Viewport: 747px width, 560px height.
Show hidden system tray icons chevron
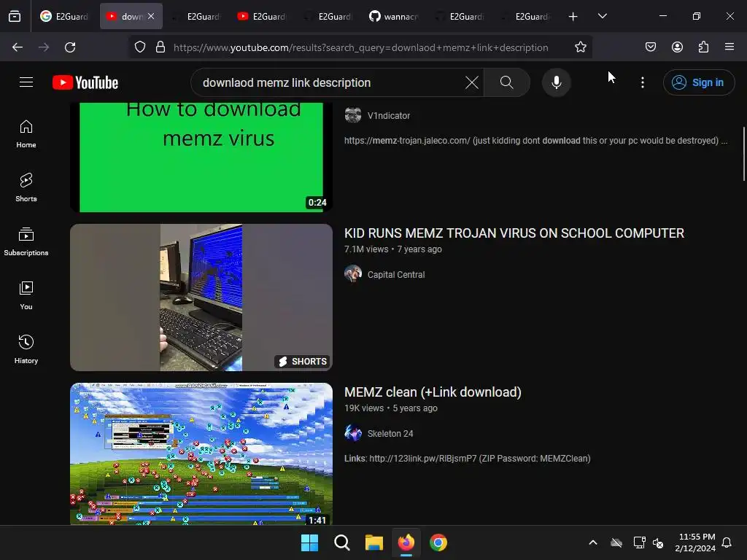point(593,542)
